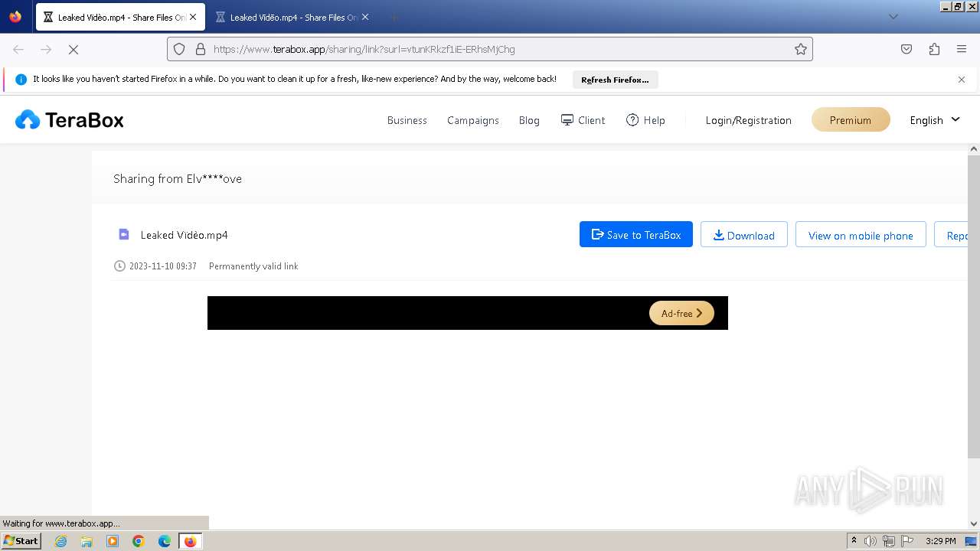Viewport: 980px width, 551px height.
Task: Open tracking protection shield icon
Action: pos(179,49)
